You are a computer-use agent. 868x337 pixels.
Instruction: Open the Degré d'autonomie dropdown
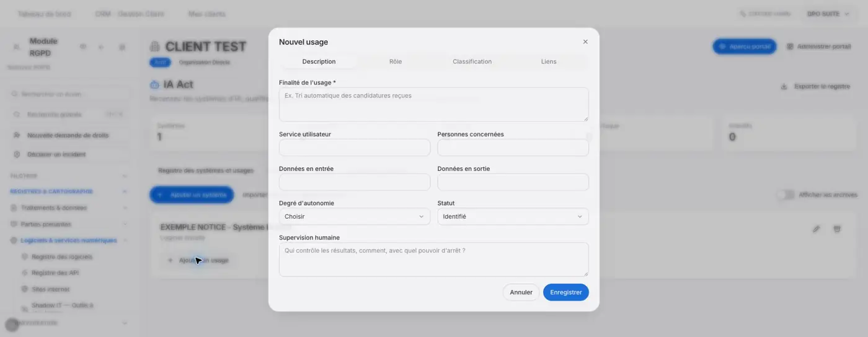click(355, 216)
